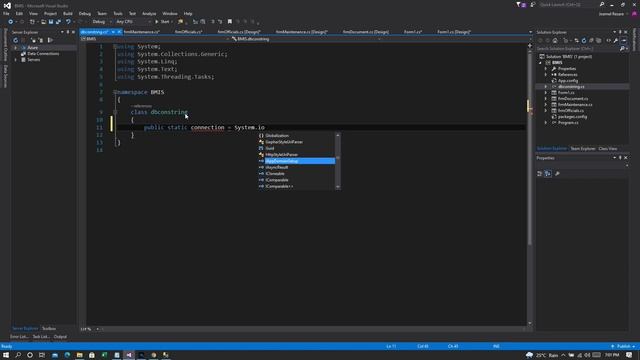Expand the Form1.cs node
Screen dimensions: 640x360
tap(546, 93)
